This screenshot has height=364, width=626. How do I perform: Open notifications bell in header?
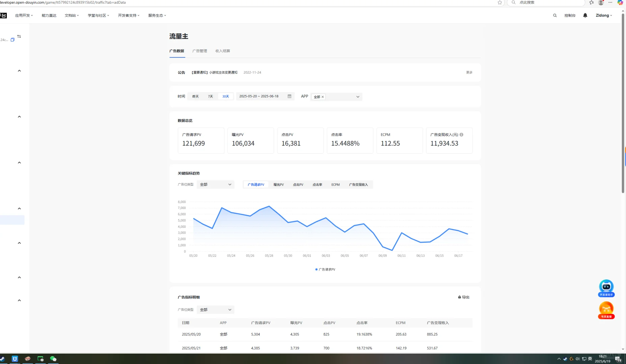(x=585, y=16)
